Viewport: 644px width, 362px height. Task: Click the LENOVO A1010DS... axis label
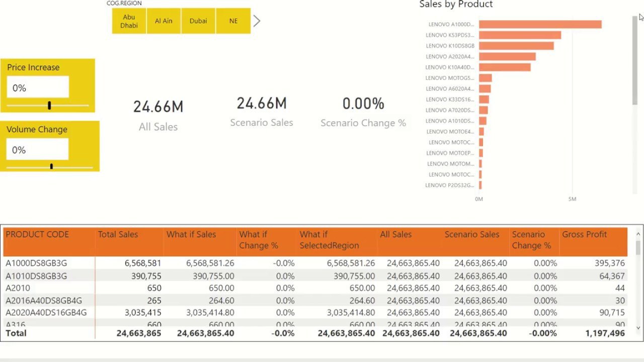450,121
